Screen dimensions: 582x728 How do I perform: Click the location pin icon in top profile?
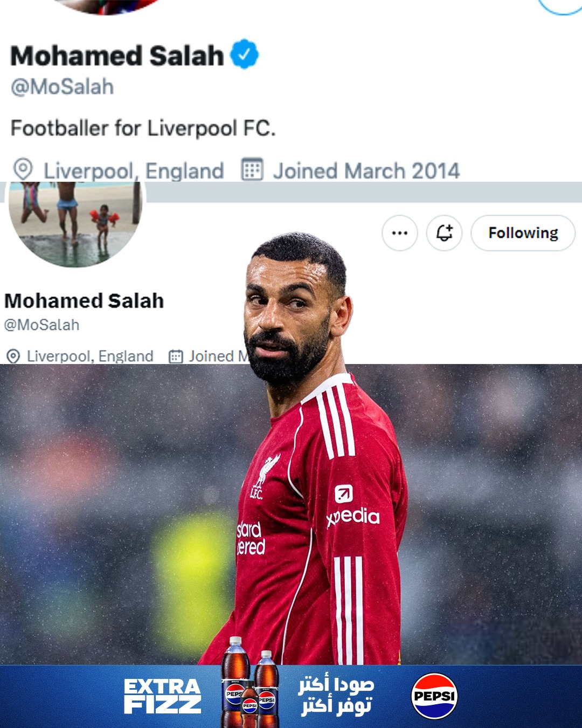click(x=23, y=169)
